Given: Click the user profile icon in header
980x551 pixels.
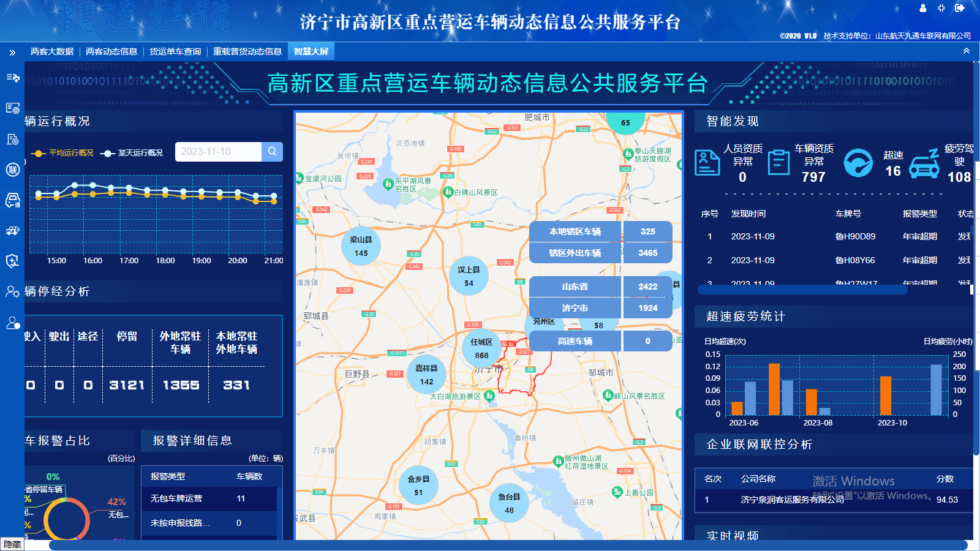Looking at the screenshot, I should coord(923,8).
